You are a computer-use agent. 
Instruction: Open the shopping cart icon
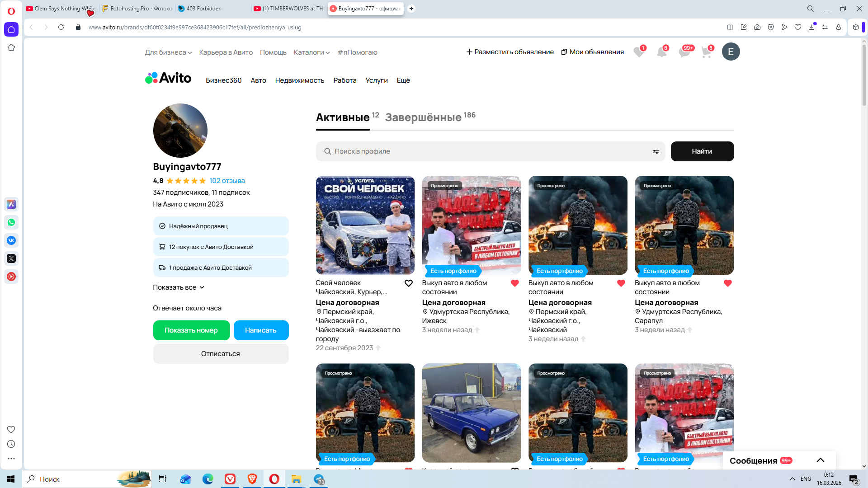coord(706,52)
